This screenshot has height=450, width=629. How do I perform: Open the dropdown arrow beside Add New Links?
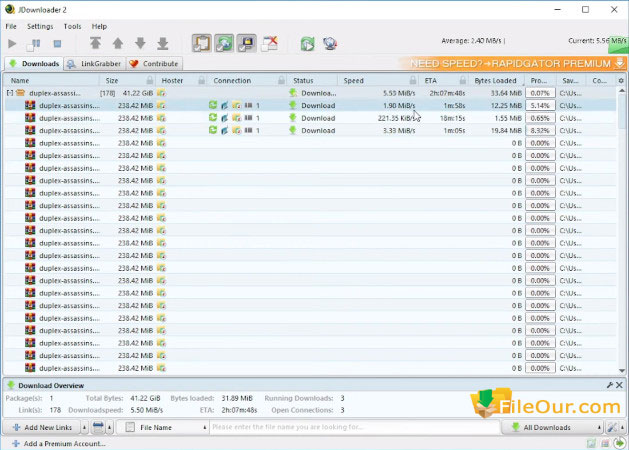pyautogui.click(x=84, y=428)
